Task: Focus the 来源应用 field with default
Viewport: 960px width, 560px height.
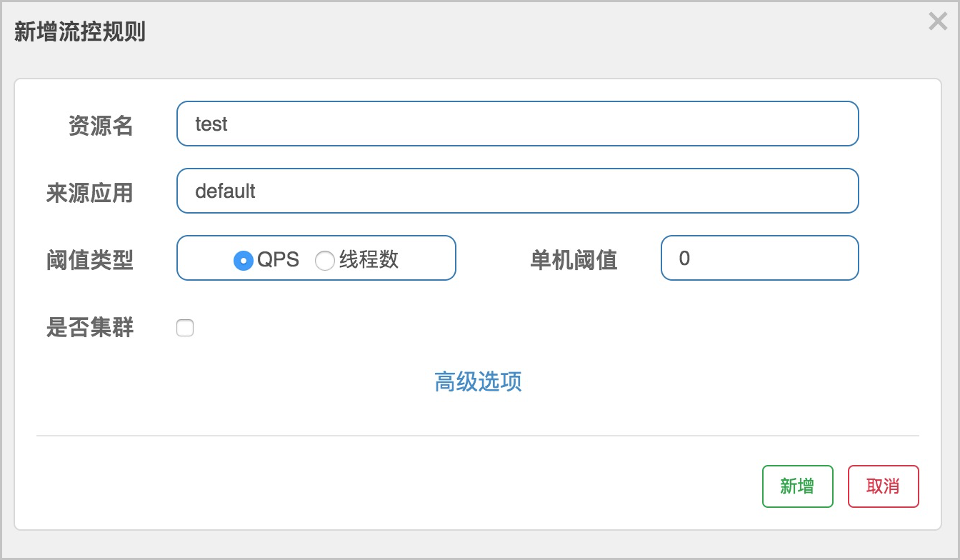Action: (517, 191)
